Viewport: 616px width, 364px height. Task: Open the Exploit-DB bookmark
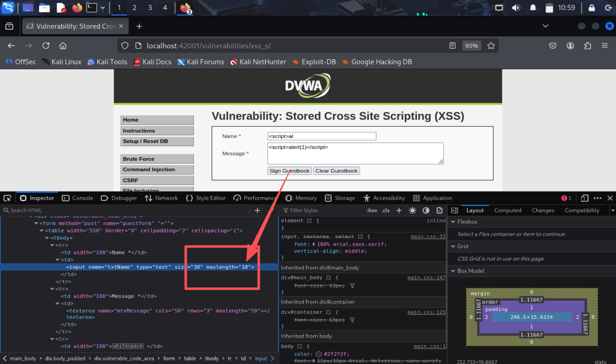pyautogui.click(x=314, y=62)
